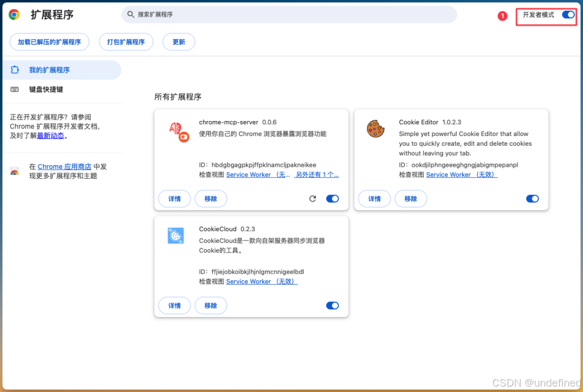Image resolution: width=583 pixels, height=392 pixels.
Task: Click 移除 for Cookie Editor
Action: tap(411, 199)
